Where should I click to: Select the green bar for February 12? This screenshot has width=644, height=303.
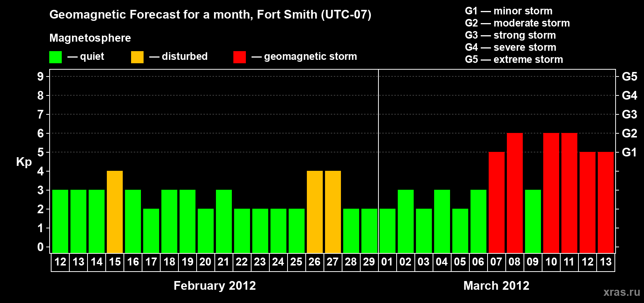coord(60,221)
